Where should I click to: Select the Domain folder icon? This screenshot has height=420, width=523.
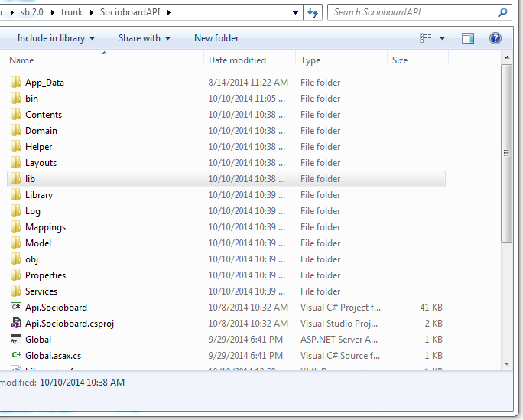(x=15, y=130)
